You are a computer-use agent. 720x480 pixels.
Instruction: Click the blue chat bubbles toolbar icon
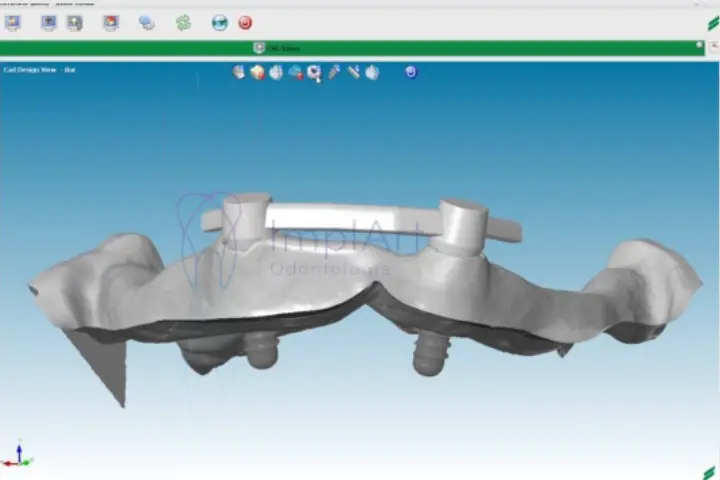tap(147, 23)
